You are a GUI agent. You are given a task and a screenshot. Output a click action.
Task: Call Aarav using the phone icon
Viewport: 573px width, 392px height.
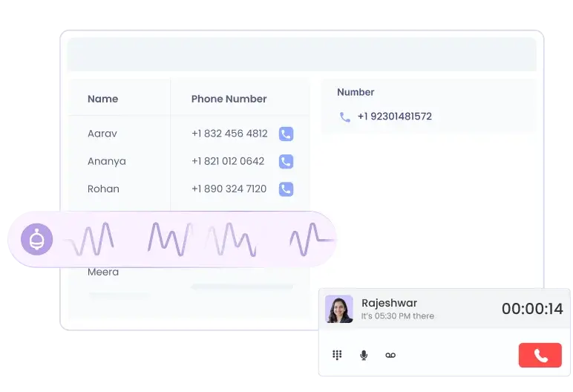coord(286,134)
